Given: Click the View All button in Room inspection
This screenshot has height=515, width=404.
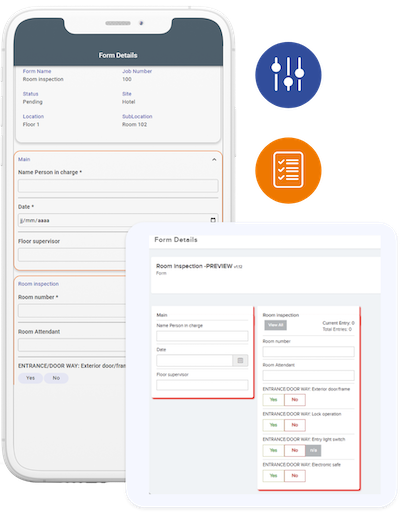Looking at the screenshot, I should tap(275, 325).
